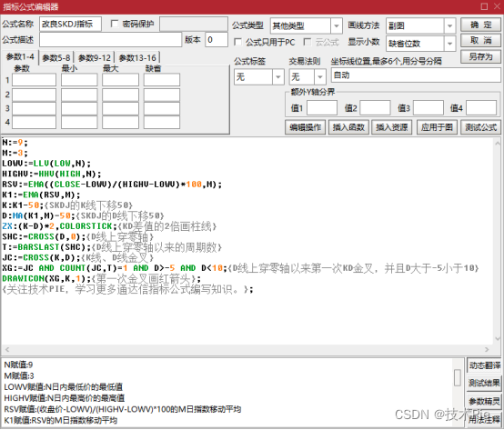
Task: Select the 动态翻译 dynamic translation button
Action: (x=484, y=365)
